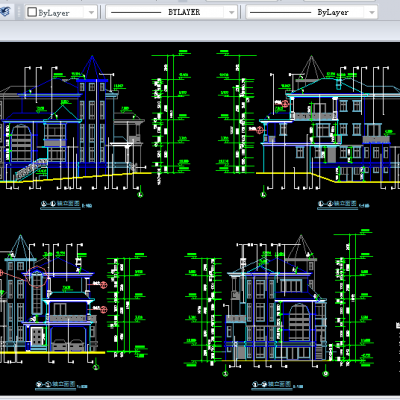The image size is (400, 400).
Task: Select the large arched window in the bottom-right elevation
Action: point(299,323)
